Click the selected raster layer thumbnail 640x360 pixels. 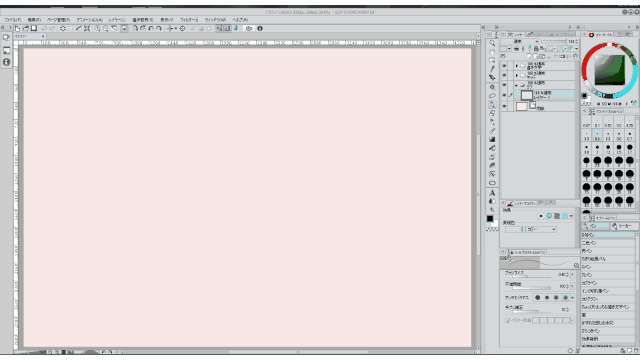tap(527, 95)
